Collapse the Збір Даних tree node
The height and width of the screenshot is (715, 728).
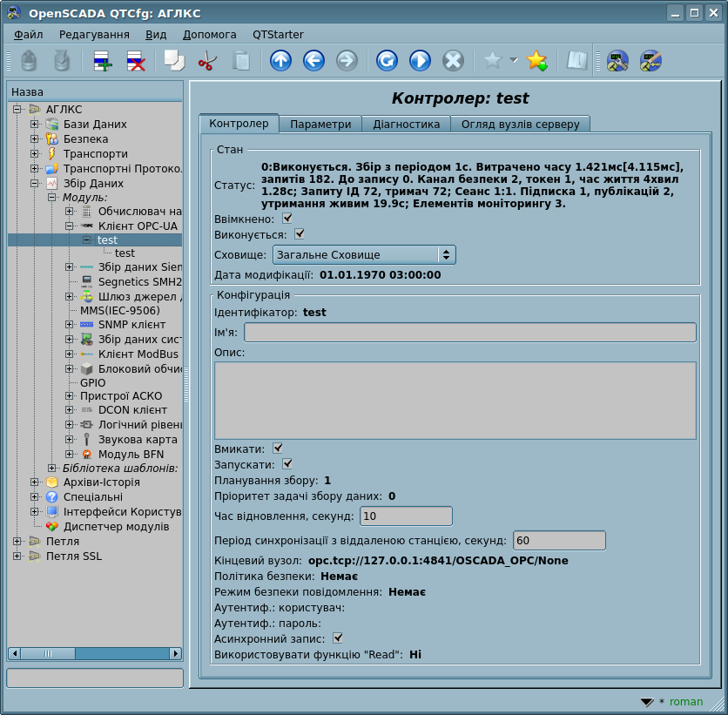tap(35, 184)
